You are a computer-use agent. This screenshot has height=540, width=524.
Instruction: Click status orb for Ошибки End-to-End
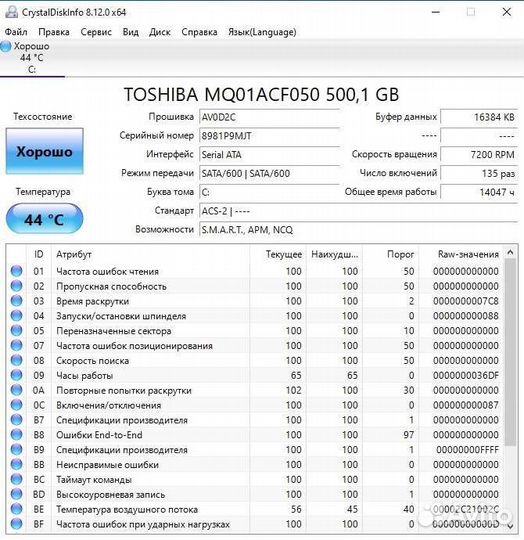(x=16, y=435)
